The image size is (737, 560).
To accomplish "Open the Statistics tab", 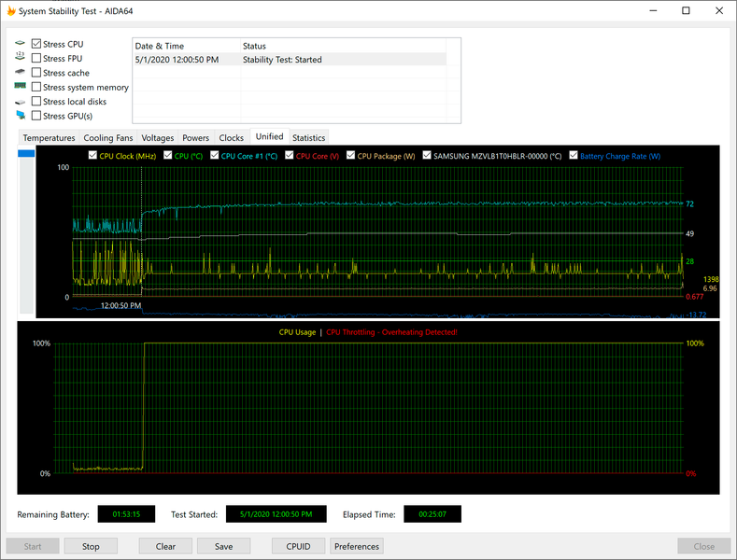I will click(x=308, y=137).
